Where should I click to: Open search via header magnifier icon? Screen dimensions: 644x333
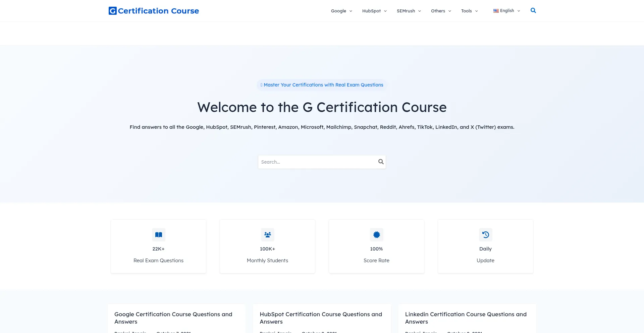coord(533,11)
